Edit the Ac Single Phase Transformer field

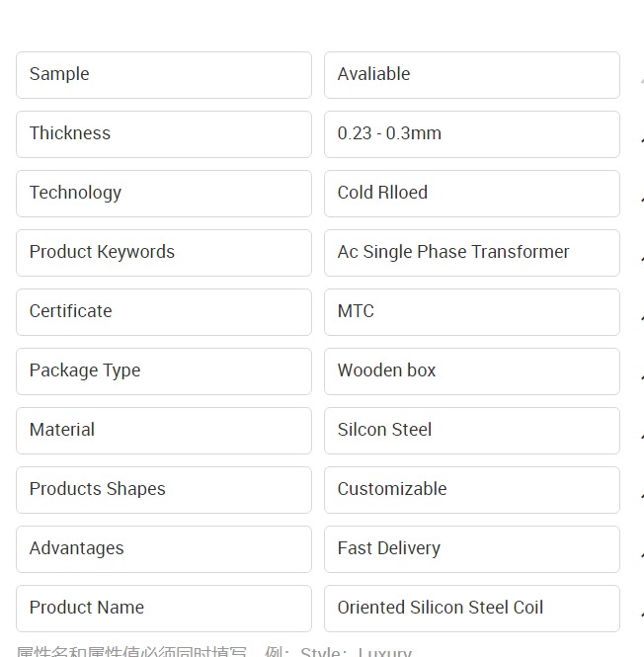(472, 253)
